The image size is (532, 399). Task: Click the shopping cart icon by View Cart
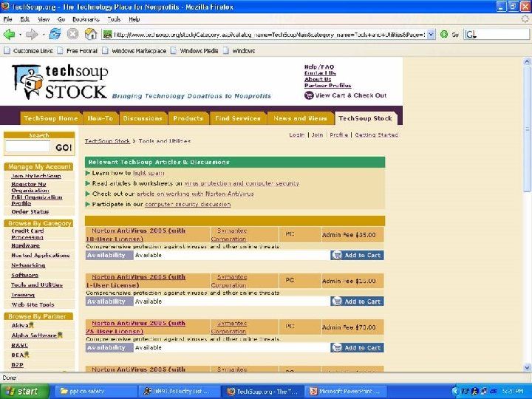tap(309, 95)
